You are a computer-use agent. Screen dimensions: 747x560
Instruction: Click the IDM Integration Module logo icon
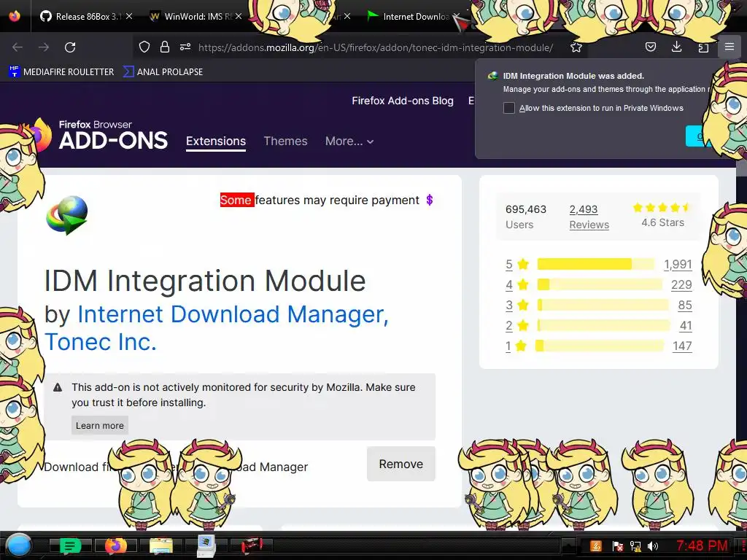[67, 215]
